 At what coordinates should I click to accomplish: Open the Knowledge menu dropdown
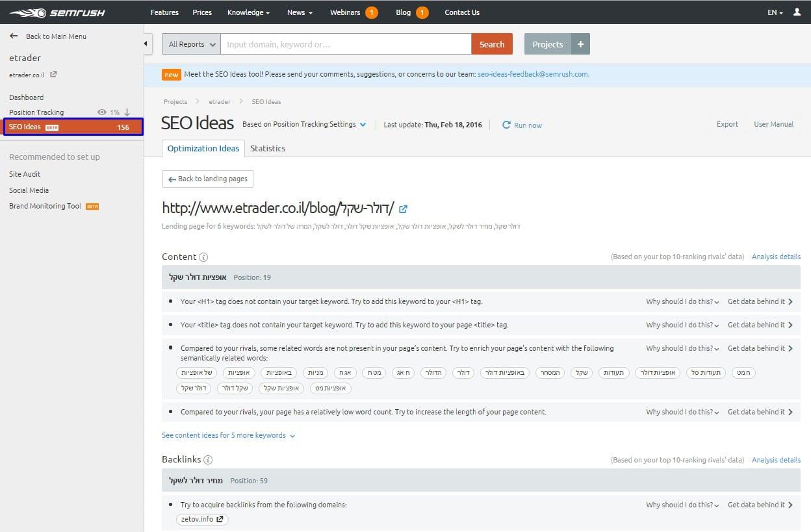248,12
